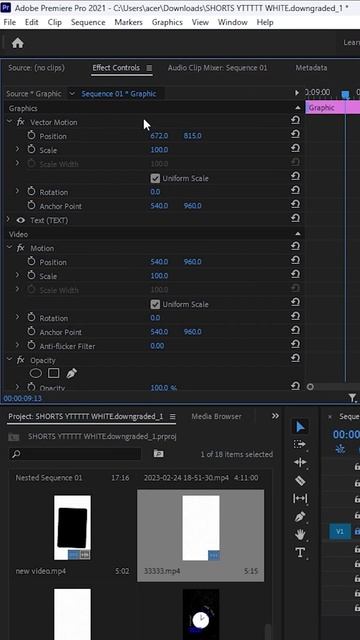Switch to Media Browser tab

pos(216,416)
